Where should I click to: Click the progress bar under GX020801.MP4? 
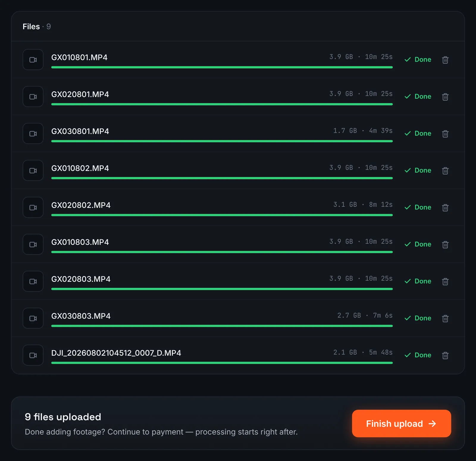pyautogui.click(x=222, y=104)
